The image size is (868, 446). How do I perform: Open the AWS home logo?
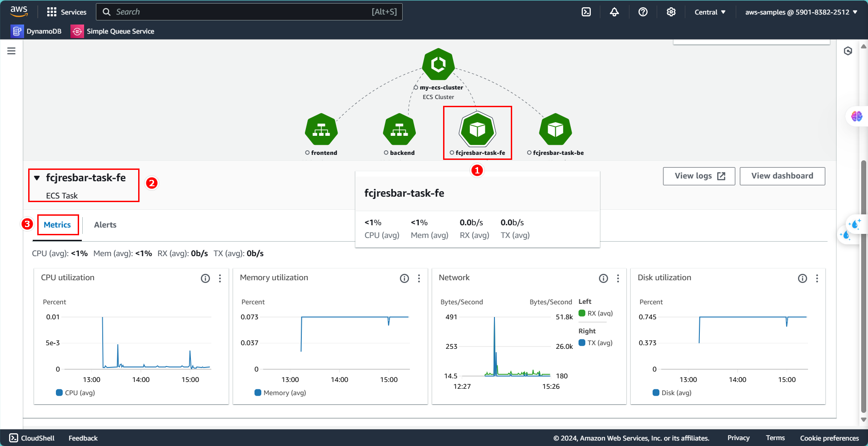19,11
